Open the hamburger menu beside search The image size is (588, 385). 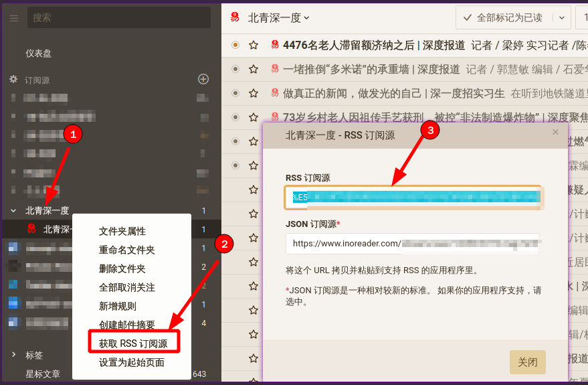coord(14,18)
